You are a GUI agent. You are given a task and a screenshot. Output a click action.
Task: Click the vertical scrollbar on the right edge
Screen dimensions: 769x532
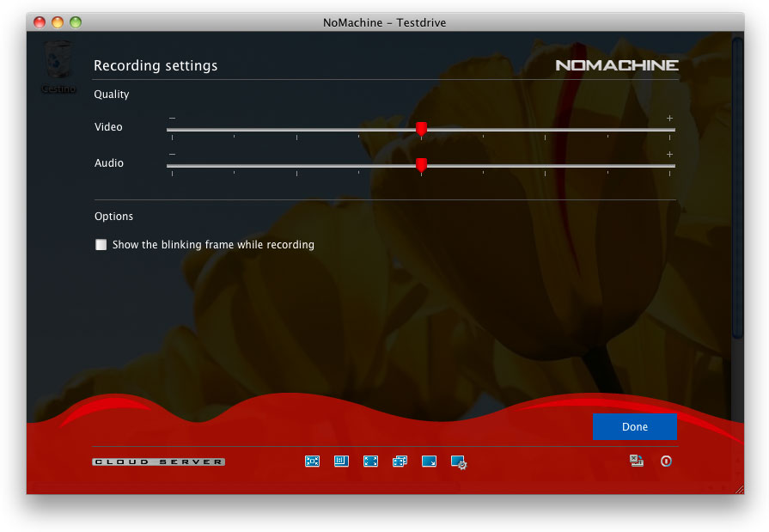coord(736,189)
